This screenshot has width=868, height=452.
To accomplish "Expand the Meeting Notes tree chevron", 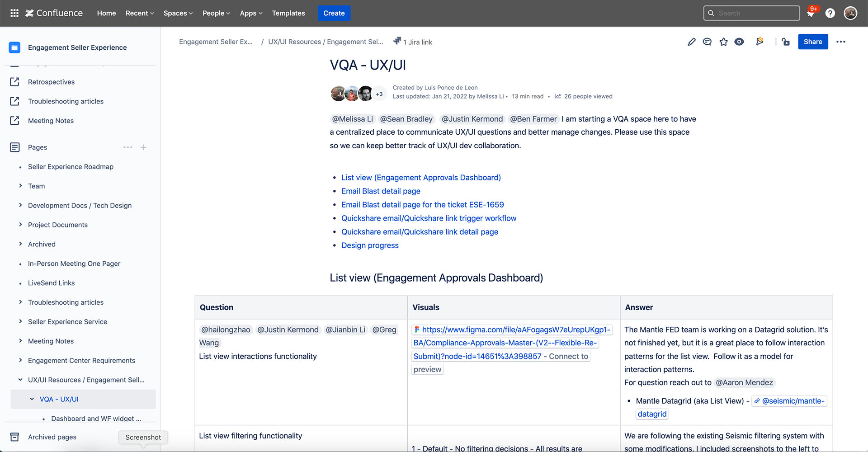I will pos(20,341).
